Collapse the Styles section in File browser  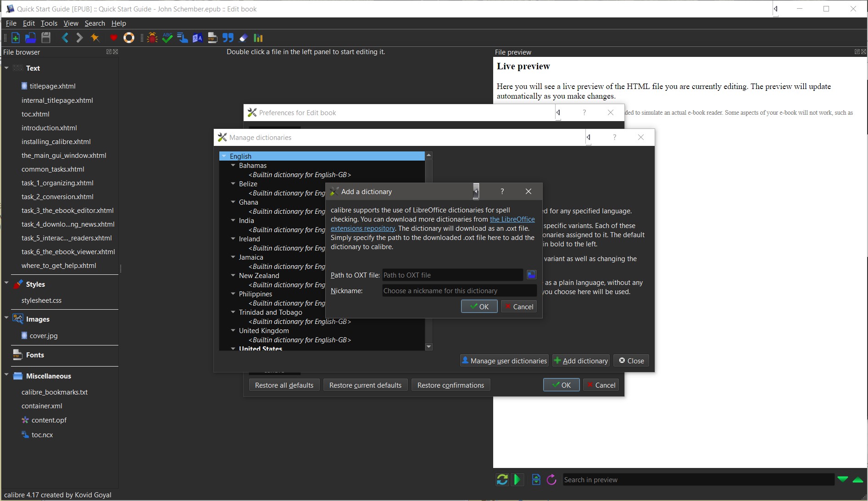[6, 283]
